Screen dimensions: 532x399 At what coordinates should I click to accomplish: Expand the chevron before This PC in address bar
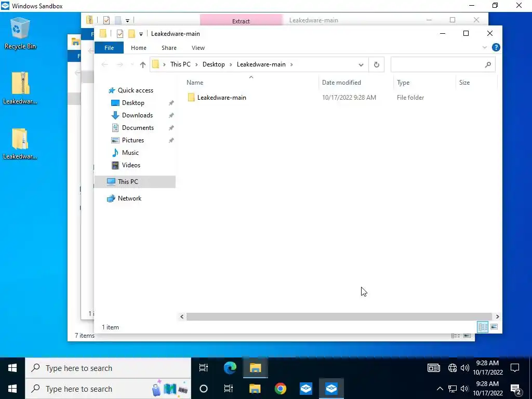(x=164, y=64)
